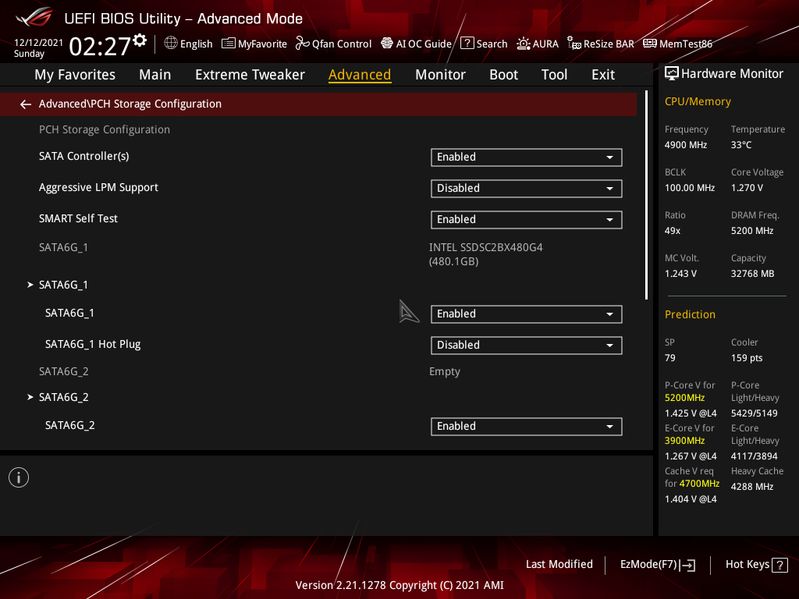Click Hardware Monitor display icon
The width and height of the screenshot is (799, 599).
672,74
